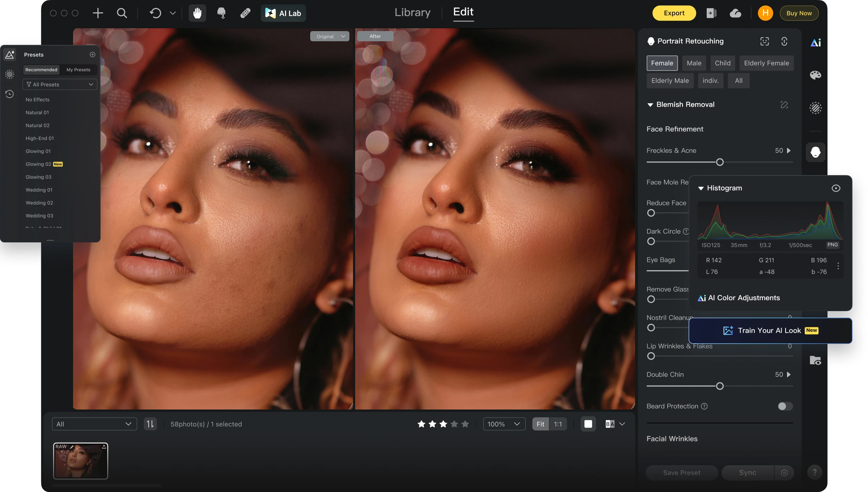Toggle the histogram visibility eye icon
This screenshot has width=868, height=492.
coord(836,188)
